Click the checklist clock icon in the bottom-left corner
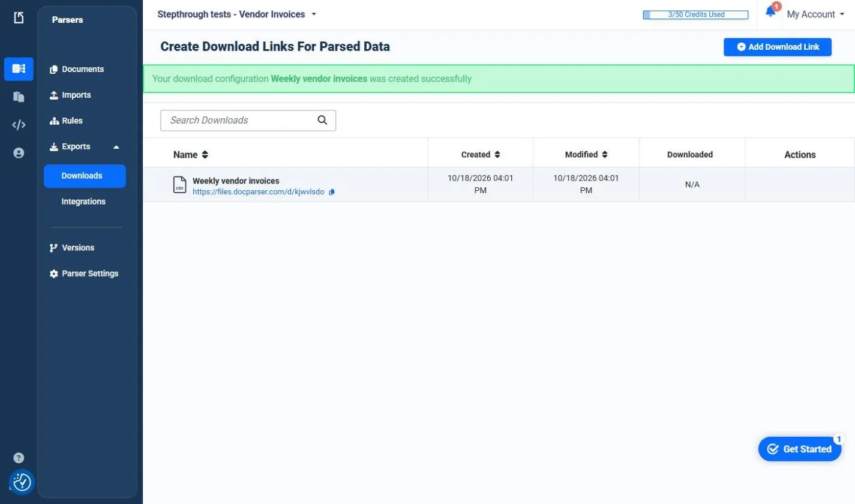Screen dimensions: 855x504 click(x=22, y=482)
